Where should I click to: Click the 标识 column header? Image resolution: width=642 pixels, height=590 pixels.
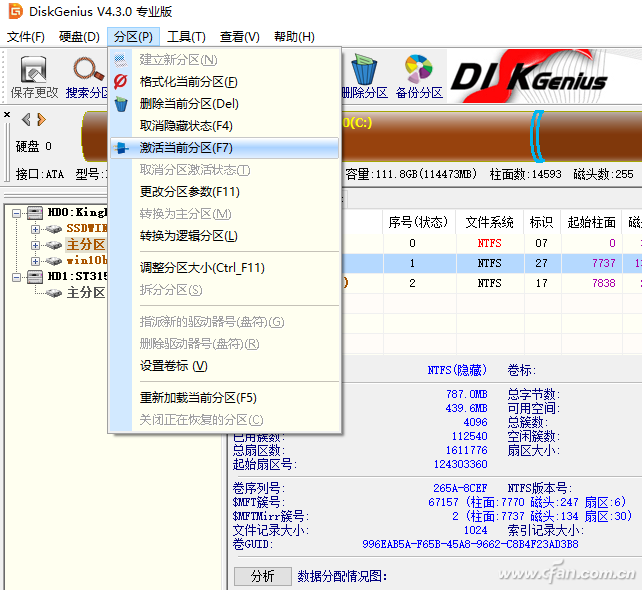point(542,222)
